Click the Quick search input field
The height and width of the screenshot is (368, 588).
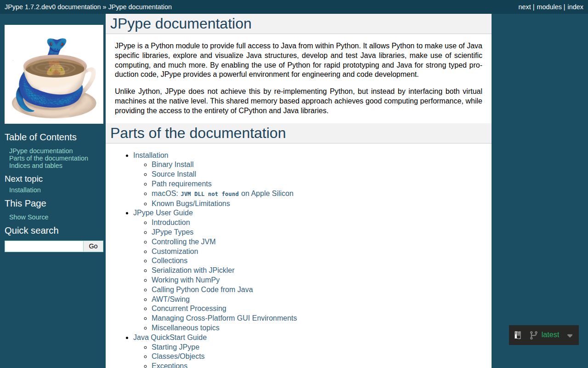[44, 246]
